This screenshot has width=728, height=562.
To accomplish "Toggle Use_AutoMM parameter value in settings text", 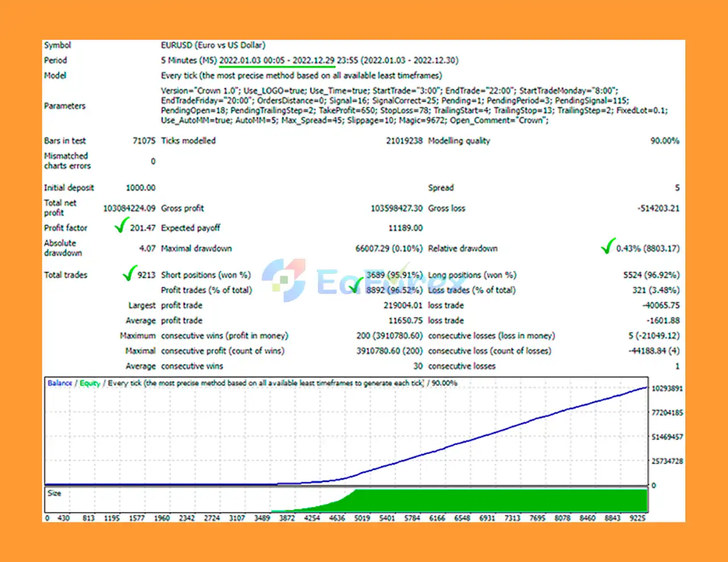I will tap(182, 120).
